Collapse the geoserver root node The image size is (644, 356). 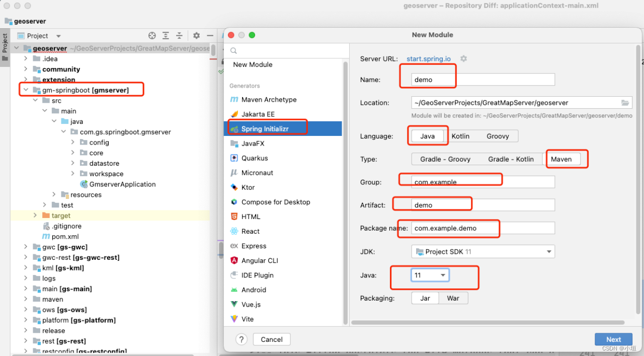pyautogui.click(x=16, y=48)
